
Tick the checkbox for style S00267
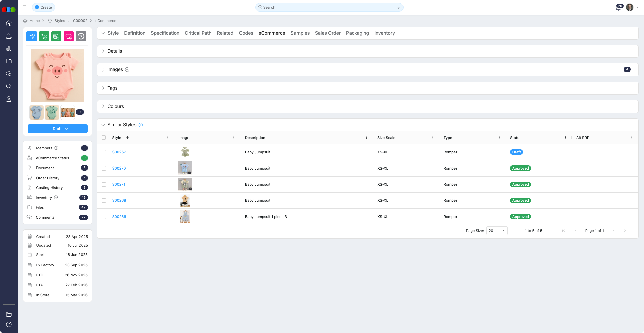(104, 152)
